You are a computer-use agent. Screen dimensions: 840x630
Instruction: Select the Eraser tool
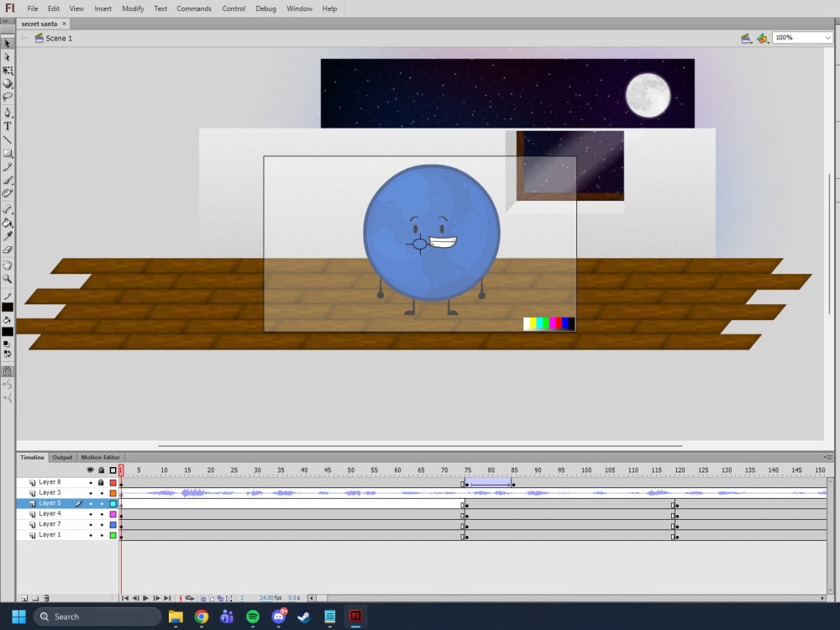click(9, 249)
